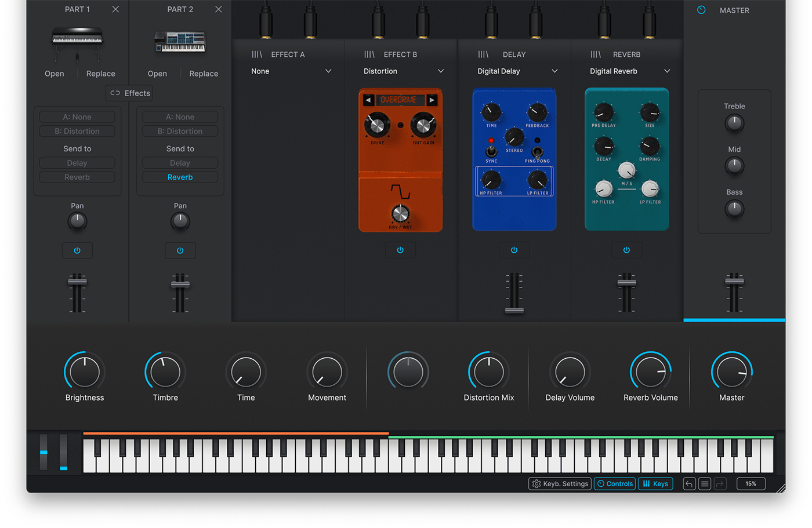This screenshot has height=528, width=812.
Task: Expand the Effect A type dropdown
Action: point(328,71)
